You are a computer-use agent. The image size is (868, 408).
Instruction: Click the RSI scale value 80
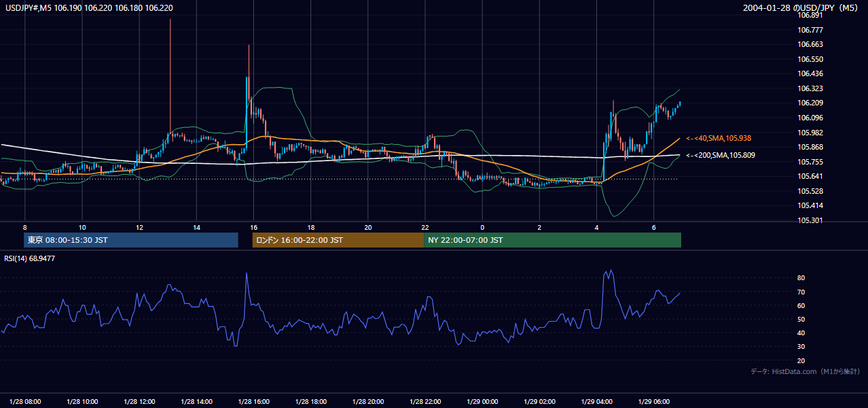tap(801, 278)
